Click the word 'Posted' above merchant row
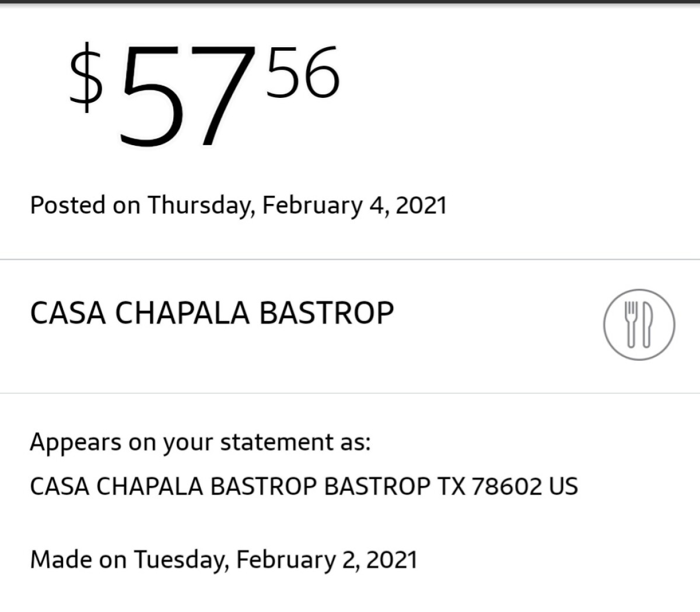The width and height of the screenshot is (700, 612). (68, 206)
